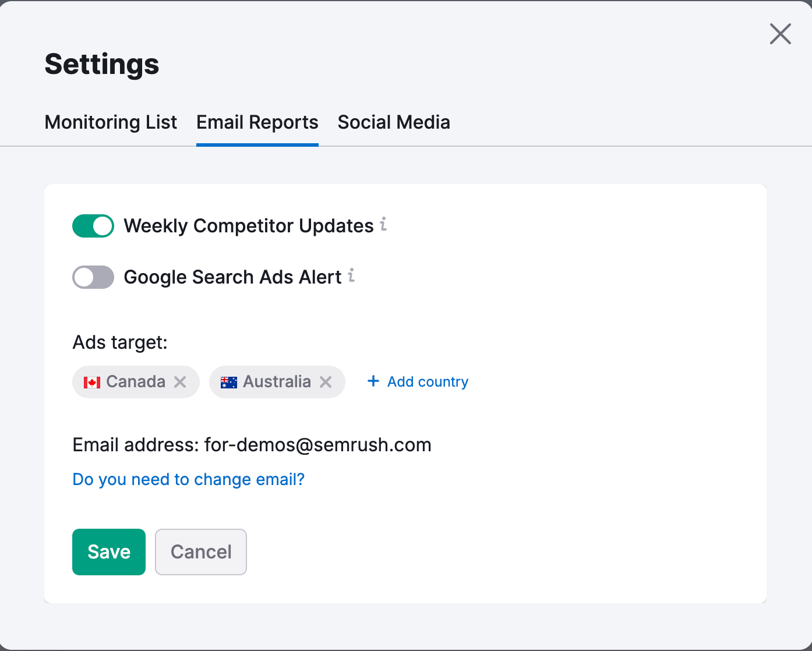The image size is (812, 651).
Task: Click the Cancel button
Action: [x=200, y=551]
